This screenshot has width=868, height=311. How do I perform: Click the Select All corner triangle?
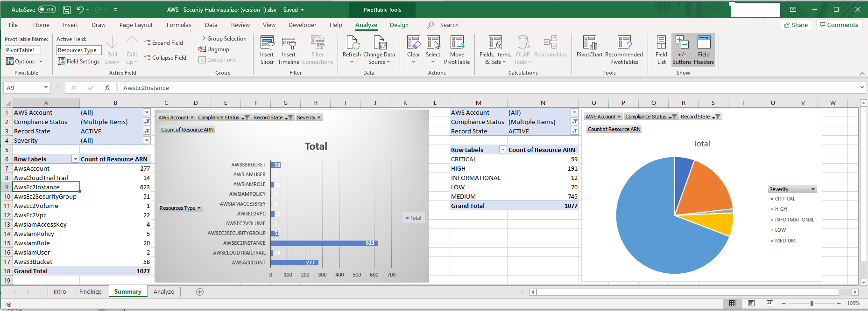click(8, 103)
